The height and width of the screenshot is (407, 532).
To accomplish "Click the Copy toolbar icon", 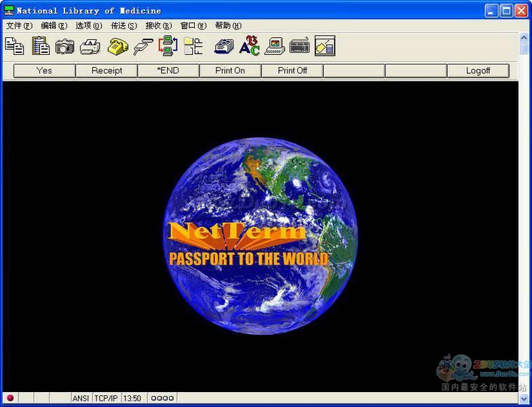I will [x=15, y=46].
